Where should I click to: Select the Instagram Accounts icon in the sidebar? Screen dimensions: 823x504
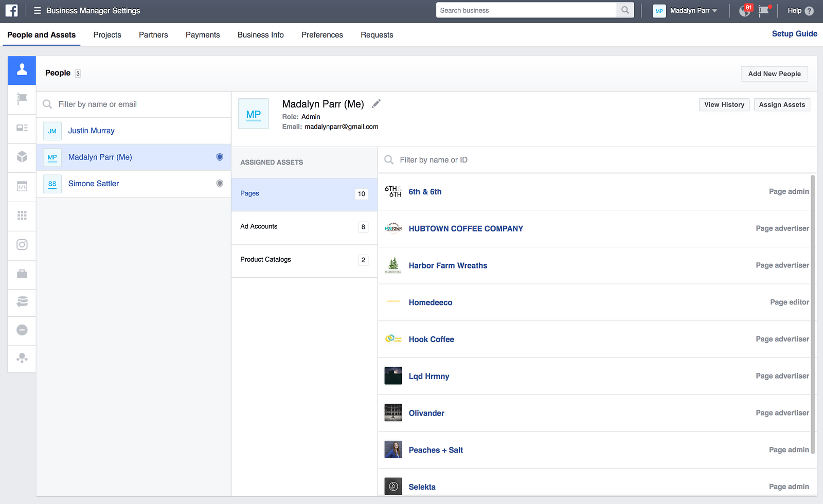coord(22,245)
